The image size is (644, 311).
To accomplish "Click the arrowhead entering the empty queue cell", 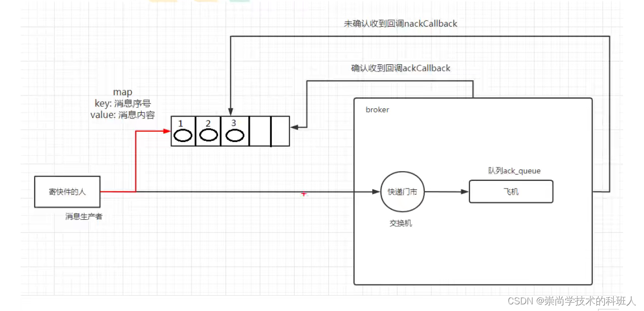I will point(294,127).
